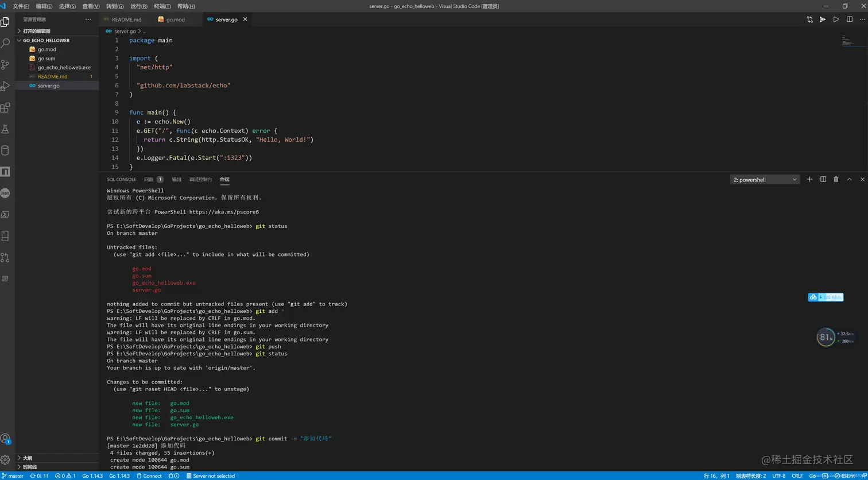The height and width of the screenshot is (480, 868).
Task: Open server.go from the file explorer
Action: pyautogui.click(x=48, y=86)
